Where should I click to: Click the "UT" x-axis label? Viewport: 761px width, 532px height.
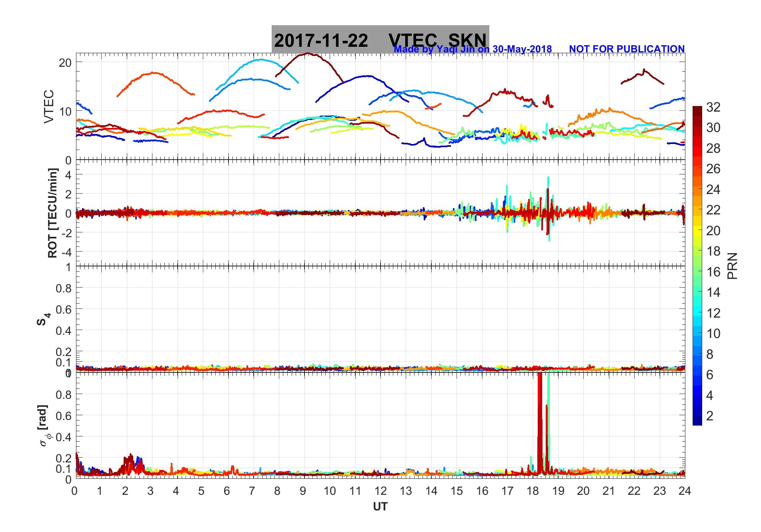380,507
